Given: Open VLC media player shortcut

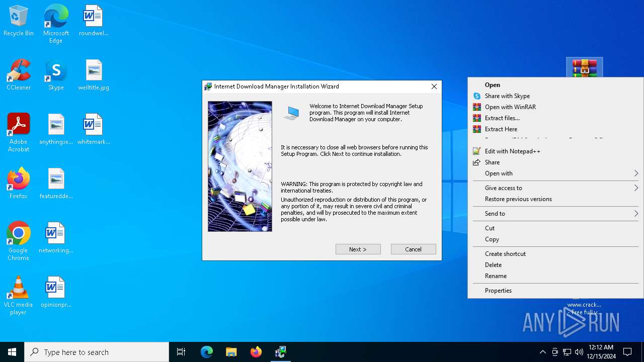Looking at the screenshot, I should click(x=19, y=296).
